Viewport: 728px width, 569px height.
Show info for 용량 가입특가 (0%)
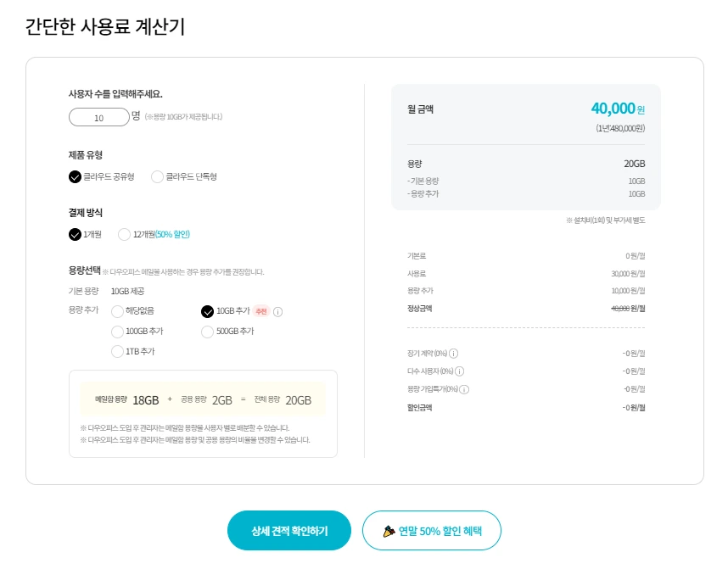tap(464, 389)
